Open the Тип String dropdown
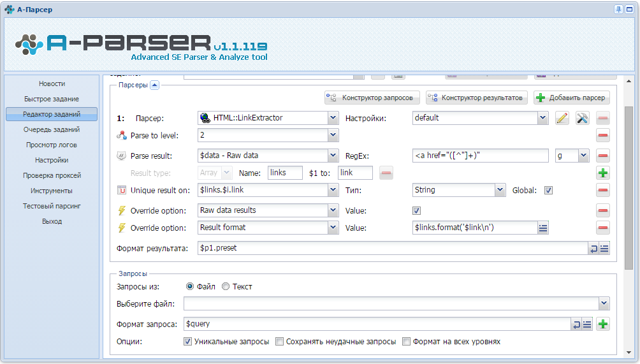The image size is (640, 364). pyautogui.click(x=500, y=190)
